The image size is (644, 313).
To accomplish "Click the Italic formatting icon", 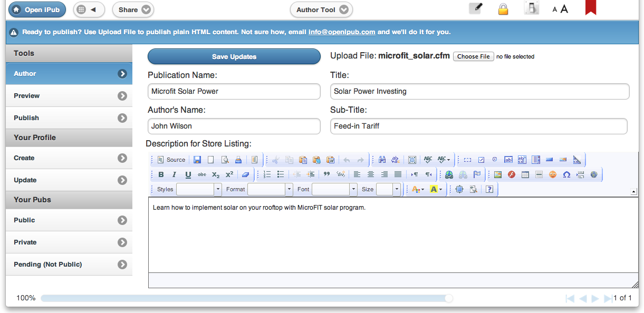I will click(174, 174).
